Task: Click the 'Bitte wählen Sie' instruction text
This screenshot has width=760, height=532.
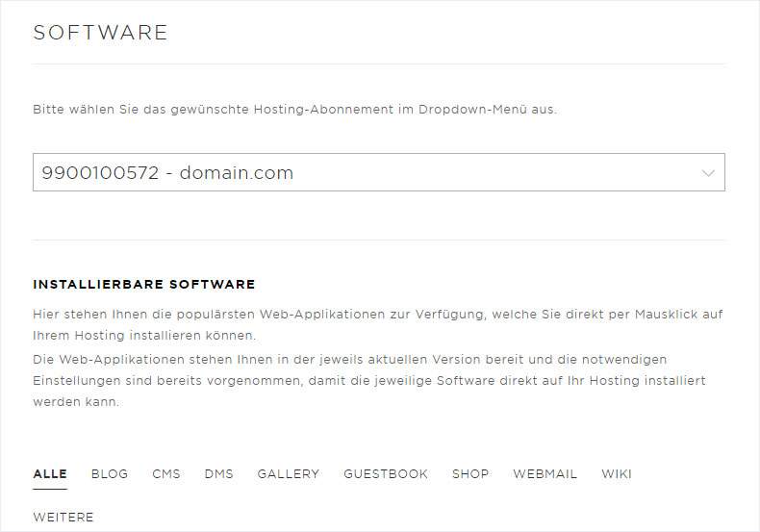Action: coord(294,110)
